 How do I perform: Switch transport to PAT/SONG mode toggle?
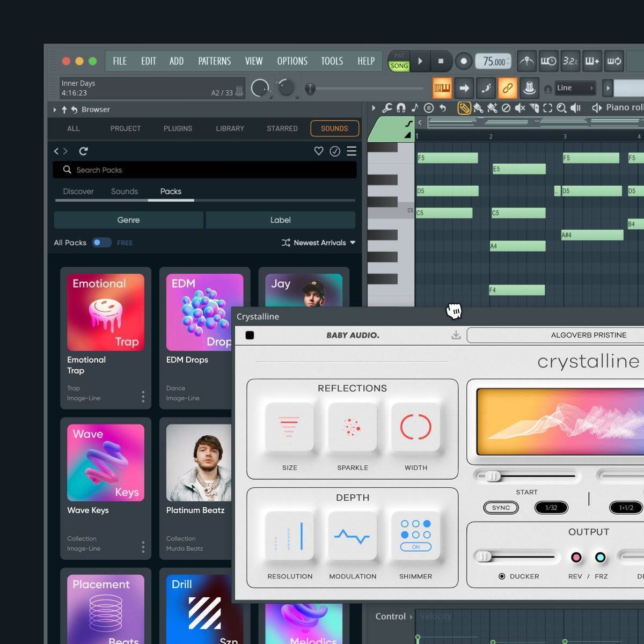[399, 61]
